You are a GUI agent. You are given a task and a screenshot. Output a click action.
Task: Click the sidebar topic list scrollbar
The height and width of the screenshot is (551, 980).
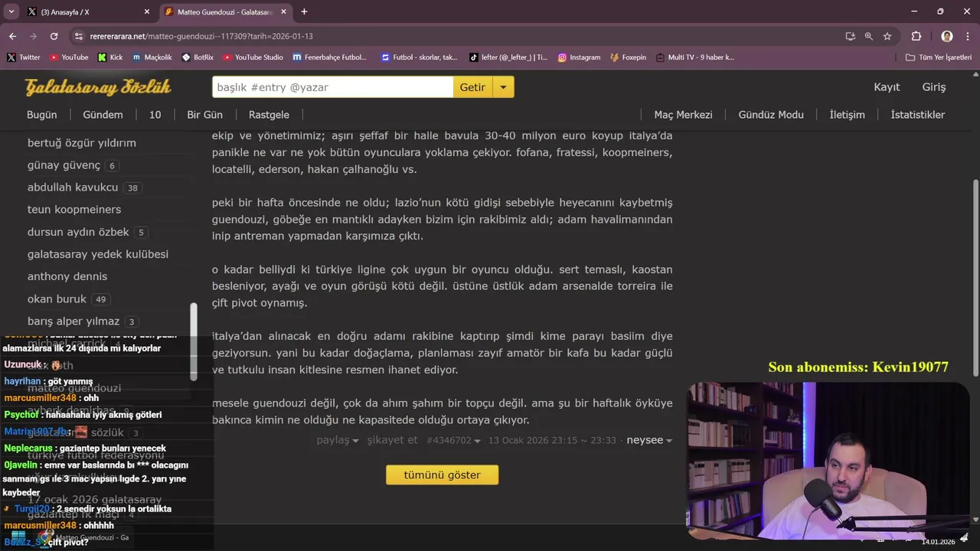194,341
